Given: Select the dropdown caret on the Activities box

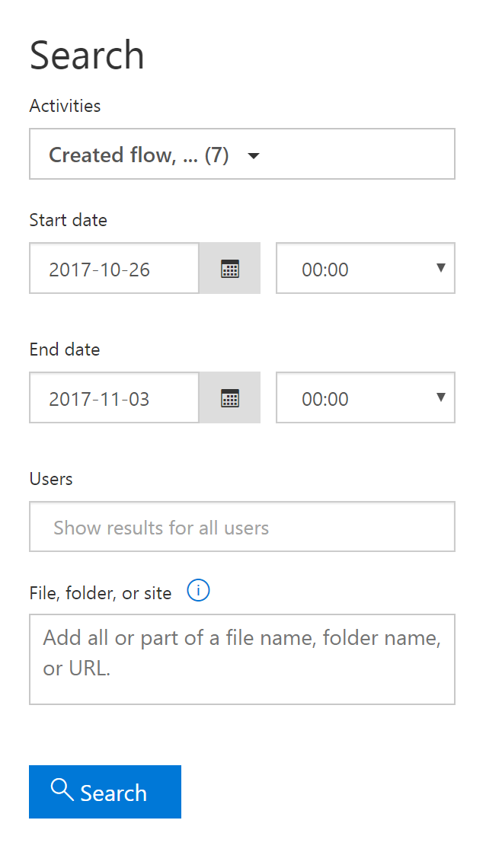Looking at the screenshot, I should 254,155.
